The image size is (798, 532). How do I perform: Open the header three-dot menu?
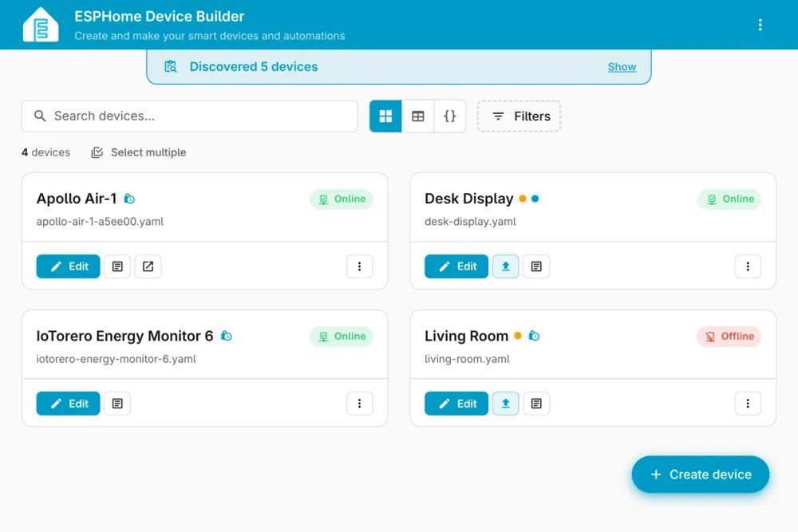point(760,25)
